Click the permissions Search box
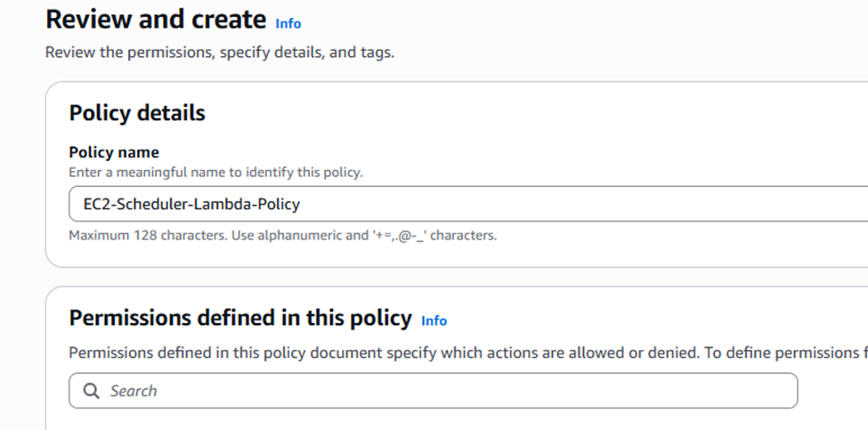 [434, 391]
